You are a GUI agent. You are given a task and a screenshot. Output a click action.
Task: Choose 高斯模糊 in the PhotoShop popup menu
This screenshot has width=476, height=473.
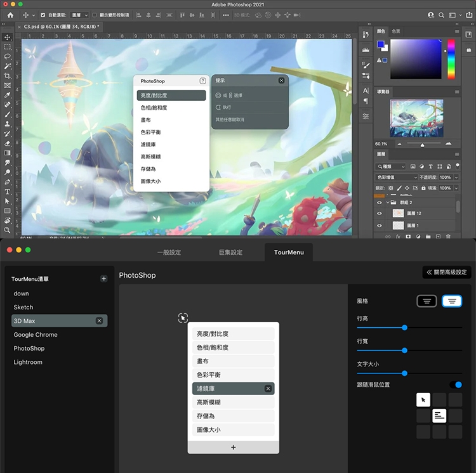tap(151, 157)
